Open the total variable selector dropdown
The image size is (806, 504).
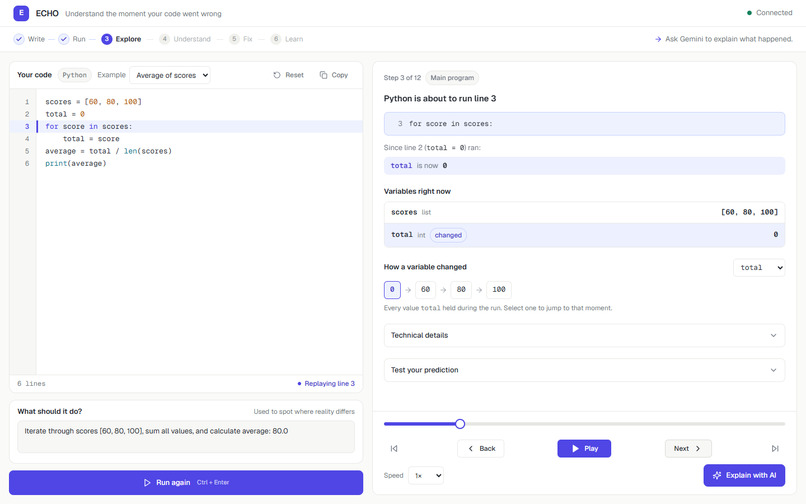(759, 267)
